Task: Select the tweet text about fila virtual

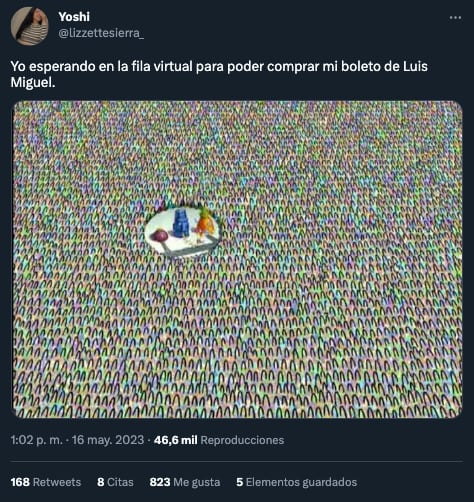Action: click(219, 74)
